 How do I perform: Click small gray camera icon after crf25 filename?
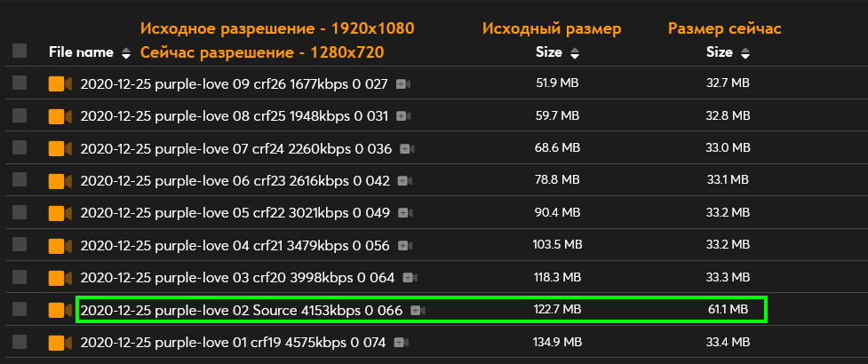point(404,116)
